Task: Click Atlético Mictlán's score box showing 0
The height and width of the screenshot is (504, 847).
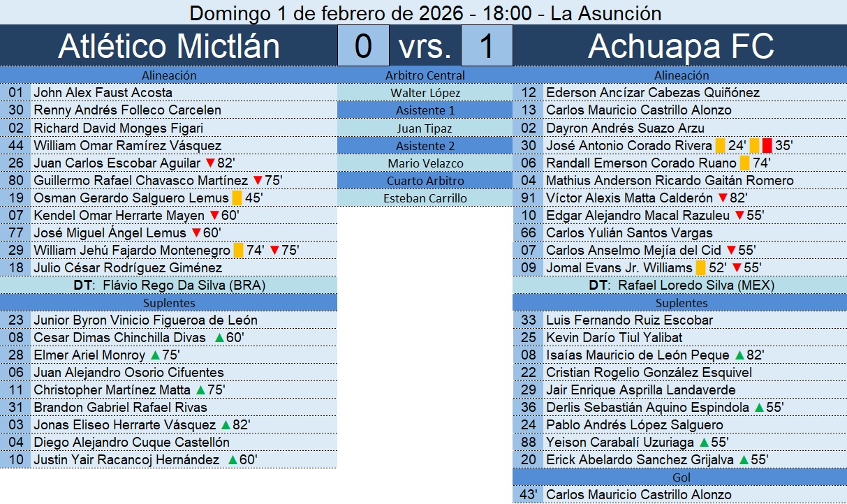Action: 363,46
